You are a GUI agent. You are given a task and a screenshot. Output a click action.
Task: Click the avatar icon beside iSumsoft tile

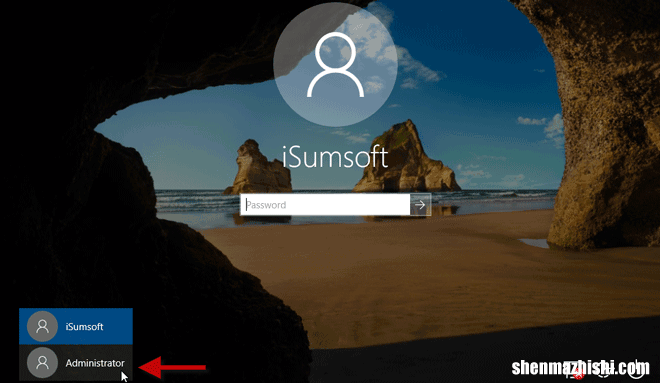[x=42, y=326]
